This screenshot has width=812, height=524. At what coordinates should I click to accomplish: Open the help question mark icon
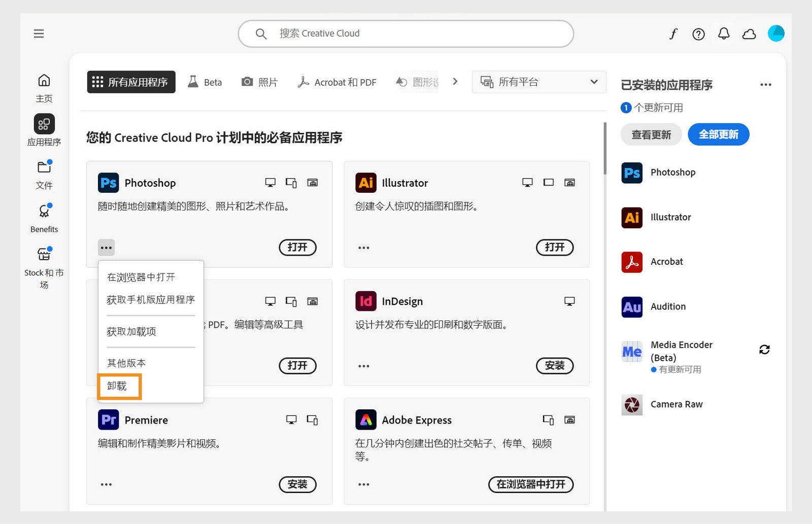(x=698, y=33)
